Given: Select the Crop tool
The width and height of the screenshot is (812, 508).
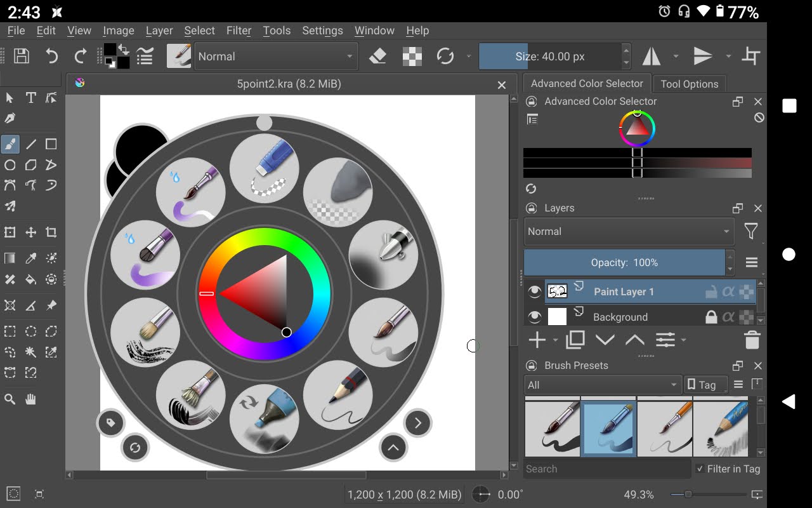Looking at the screenshot, I should 51,232.
